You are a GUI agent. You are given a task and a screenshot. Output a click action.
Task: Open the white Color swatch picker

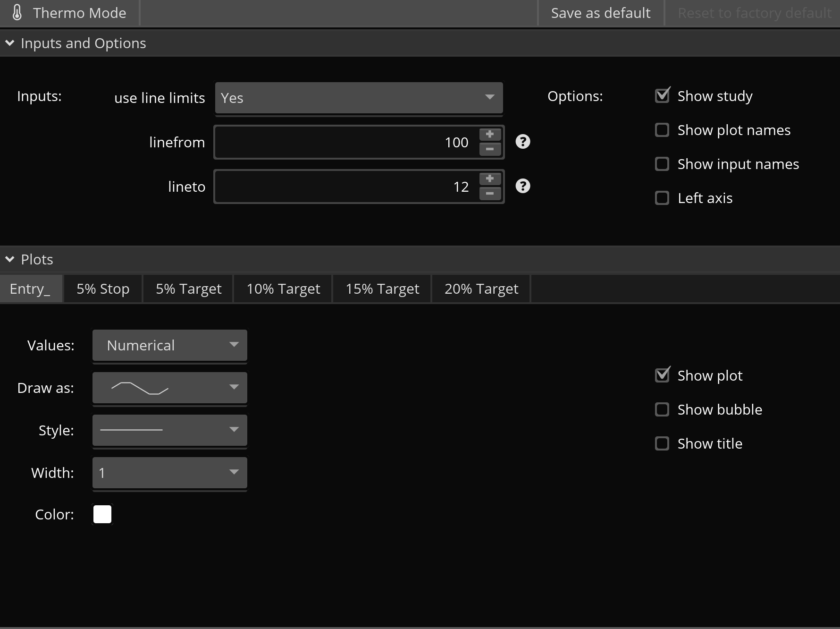tap(102, 514)
